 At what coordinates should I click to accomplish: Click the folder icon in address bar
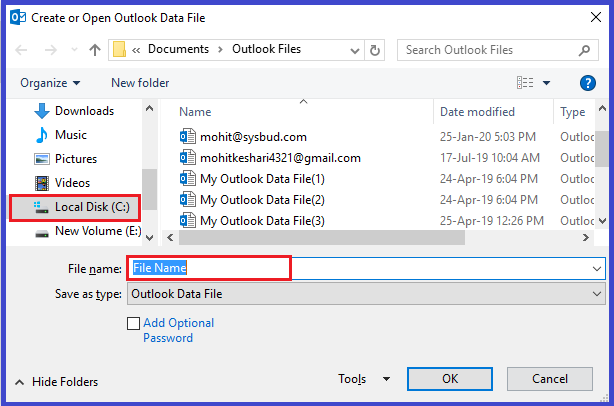119,50
